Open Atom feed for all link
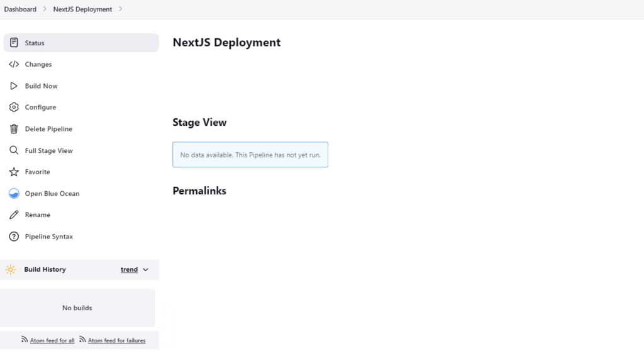Screen dimensions: 644x358 [x=52, y=341]
